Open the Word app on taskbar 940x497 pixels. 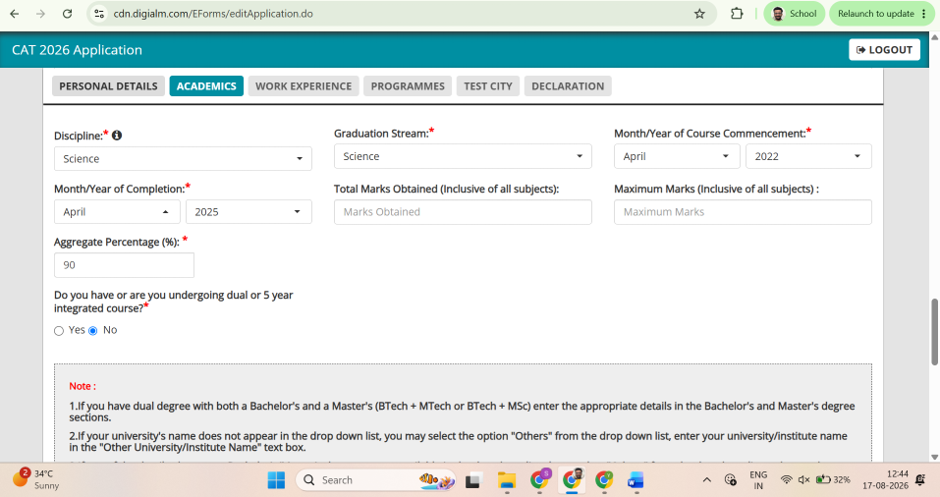(x=636, y=480)
